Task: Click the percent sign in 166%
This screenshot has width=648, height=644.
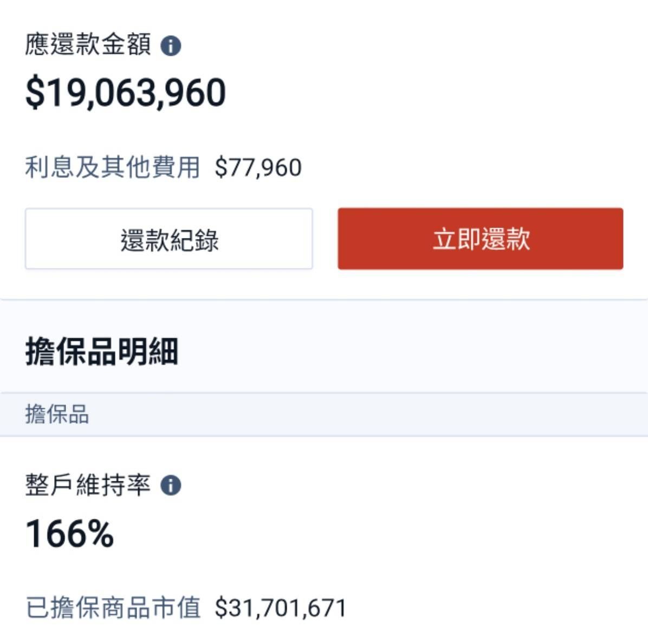Action: point(99,534)
